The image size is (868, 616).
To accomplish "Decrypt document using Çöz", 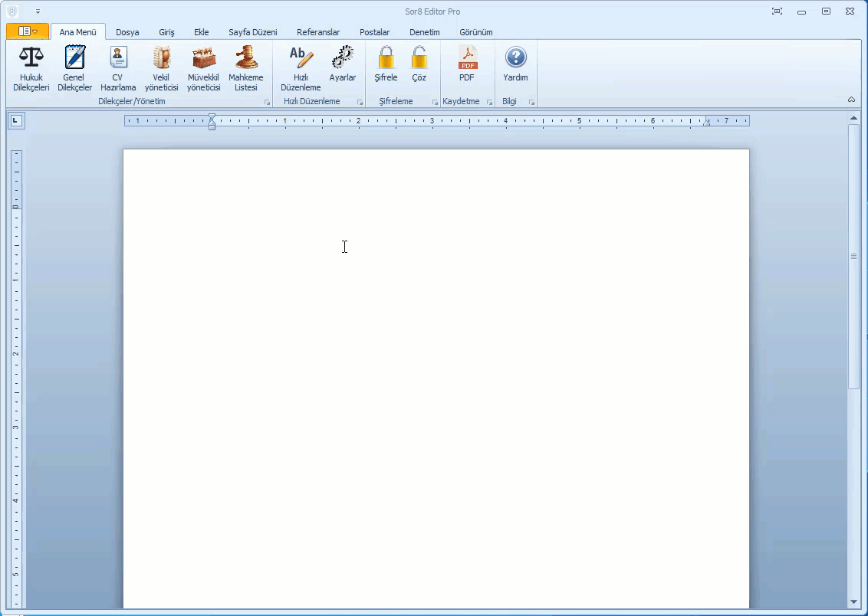I will (419, 65).
